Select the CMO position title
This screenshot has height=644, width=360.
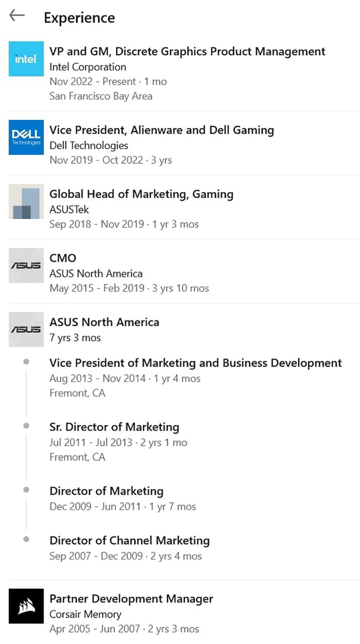click(x=63, y=258)
